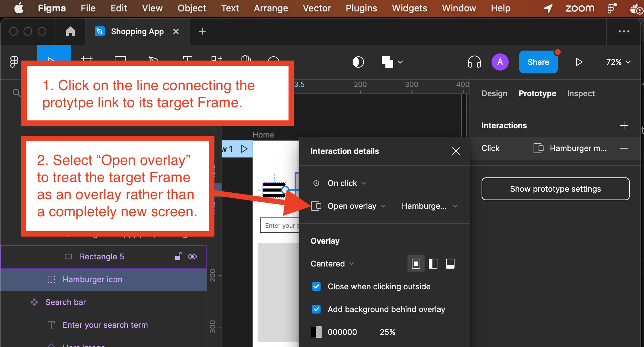The image size is (644, 347).
Task: Click the location arrow menu bar icon
Action: pos(548,8)
